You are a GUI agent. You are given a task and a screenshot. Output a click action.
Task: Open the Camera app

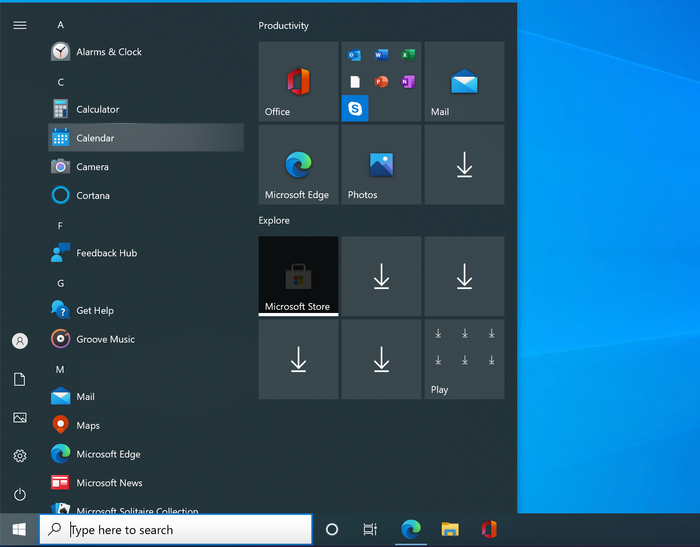coord(146,167)
